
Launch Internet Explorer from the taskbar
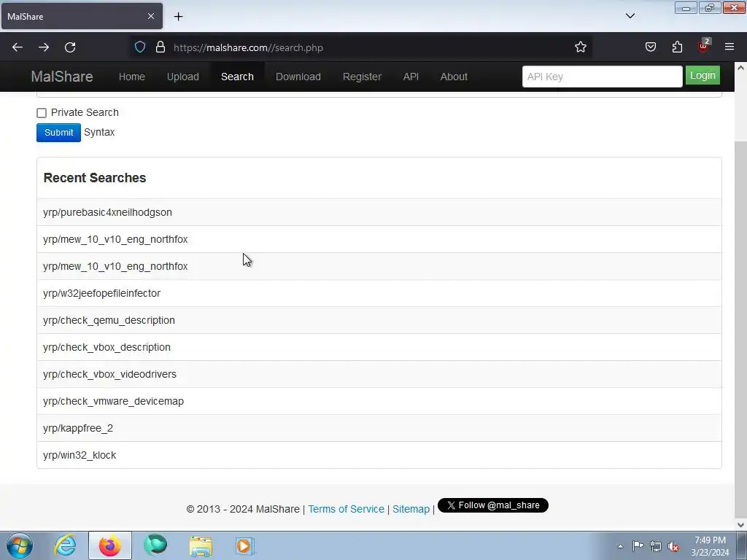(x=65, y=545)
